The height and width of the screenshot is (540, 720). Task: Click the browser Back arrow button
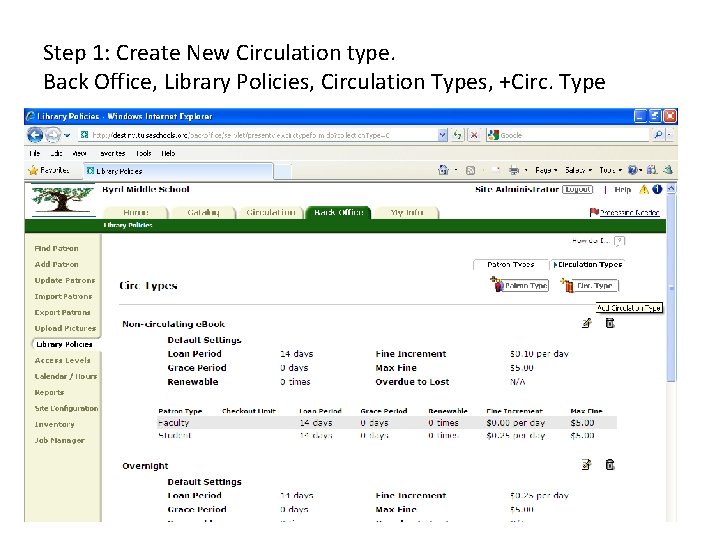coord(35,135)
